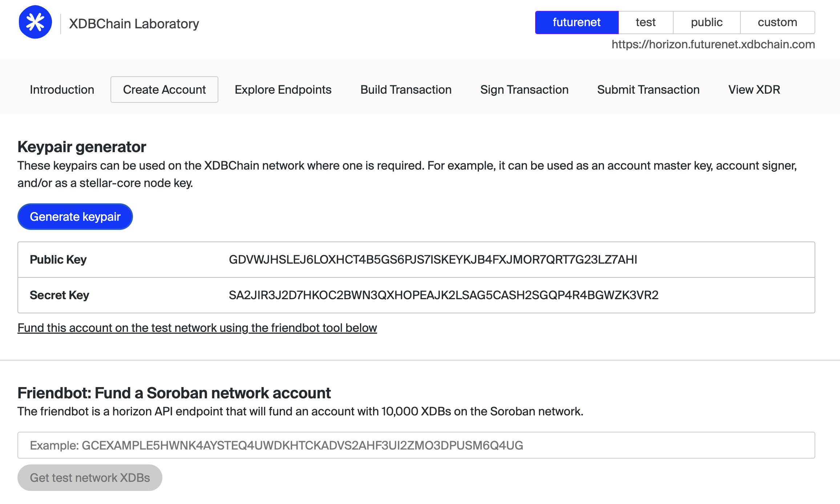Click the generated Secret Key value

(444, 295)
